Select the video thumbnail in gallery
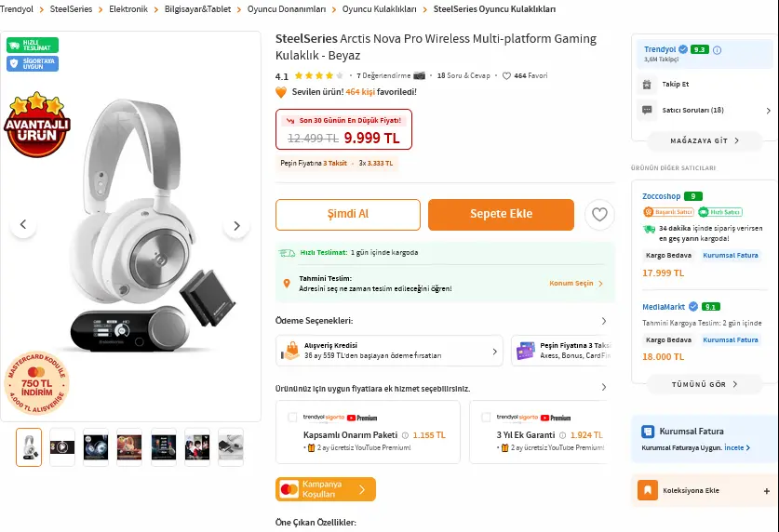 (x=62, y=447)
